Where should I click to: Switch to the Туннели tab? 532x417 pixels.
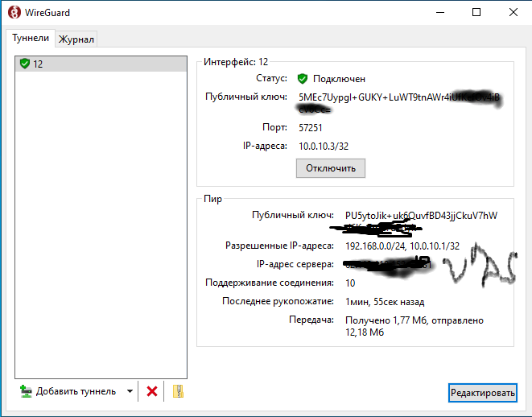(x=31, y=38)
